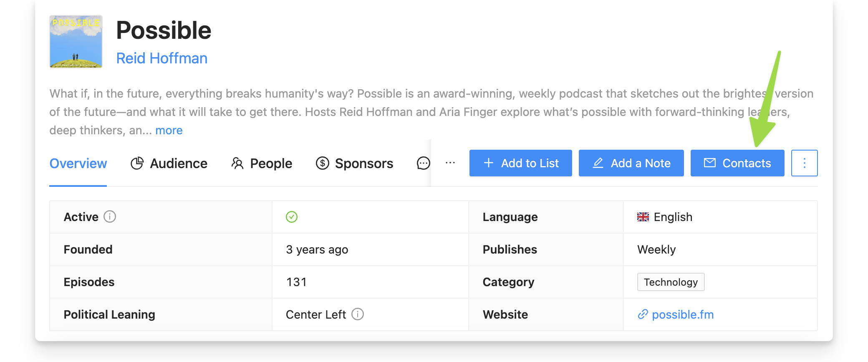868x362 pixels.
Task: Switch to the Overview tab
Action: (x=78, y=163)
